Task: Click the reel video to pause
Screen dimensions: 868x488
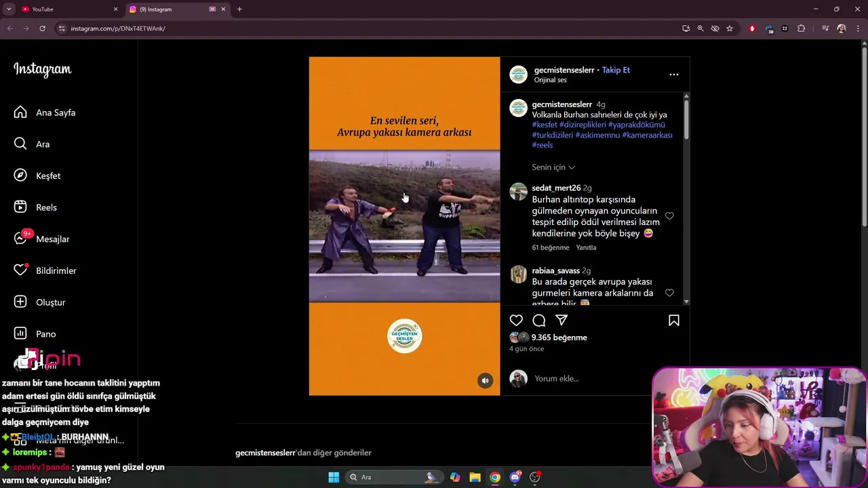Action: (x=404, y=226)
